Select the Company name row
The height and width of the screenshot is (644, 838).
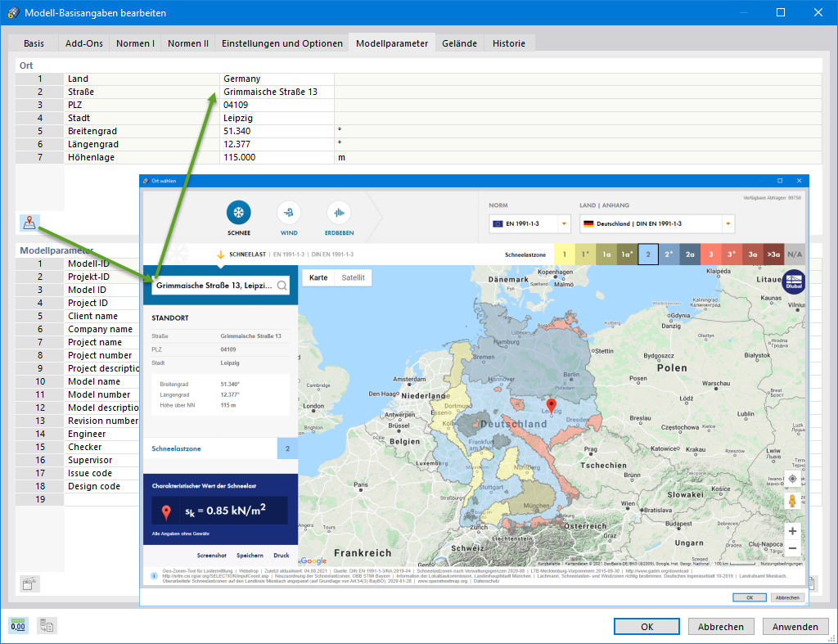tap(78, 329)
